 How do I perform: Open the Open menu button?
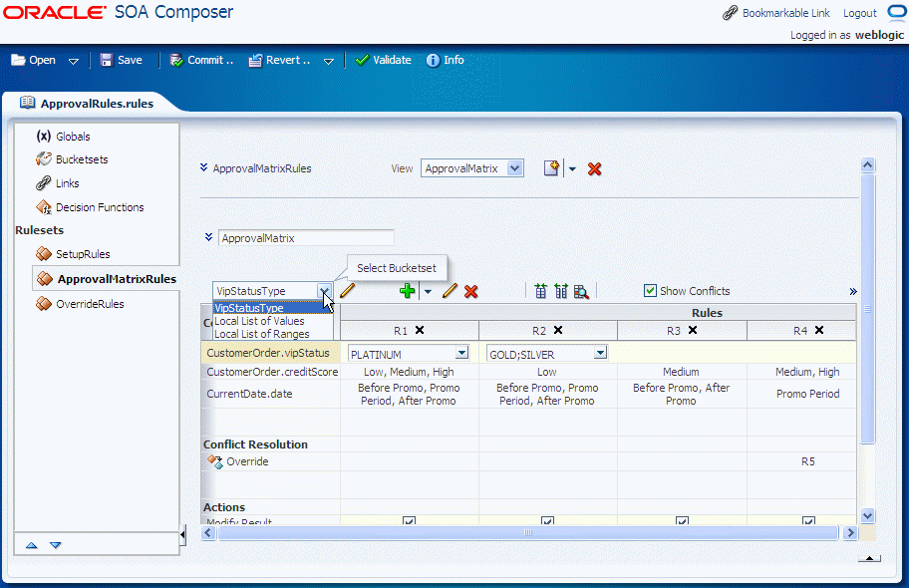click(x=34, y=60)
